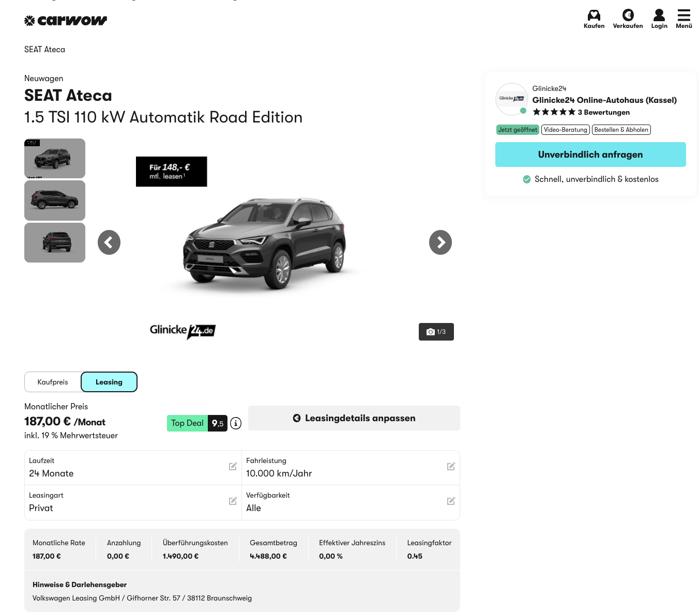Click the 1/3 photo counter badge

tap(436, 332)
